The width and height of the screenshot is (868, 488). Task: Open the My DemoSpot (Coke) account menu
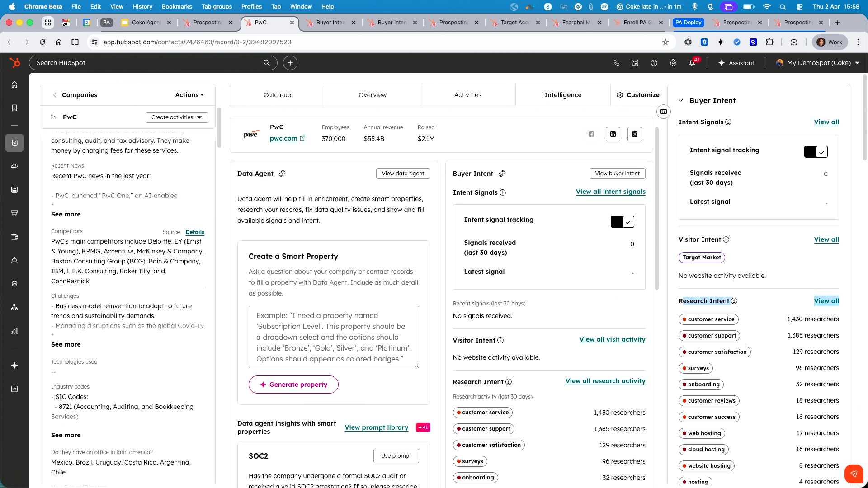pos(816,63)
